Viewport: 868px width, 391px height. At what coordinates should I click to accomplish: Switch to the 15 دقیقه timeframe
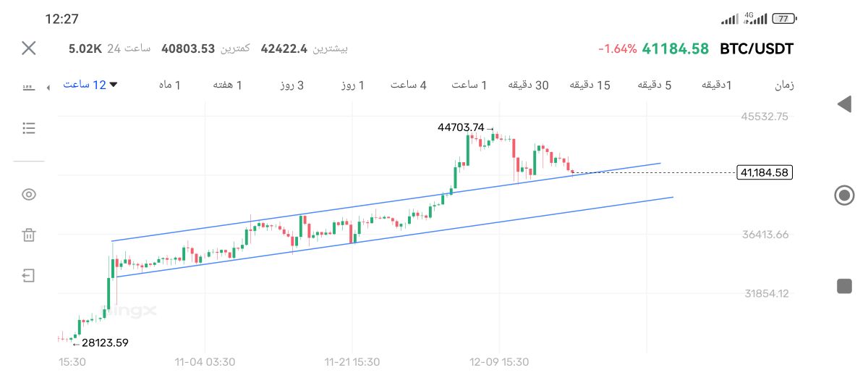click(590, 85)
